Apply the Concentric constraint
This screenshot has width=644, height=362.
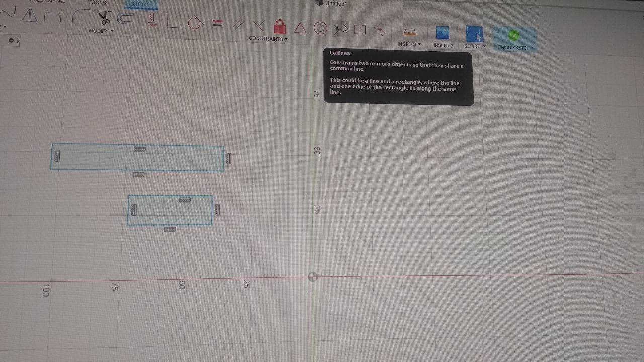[x=320, y=28]
